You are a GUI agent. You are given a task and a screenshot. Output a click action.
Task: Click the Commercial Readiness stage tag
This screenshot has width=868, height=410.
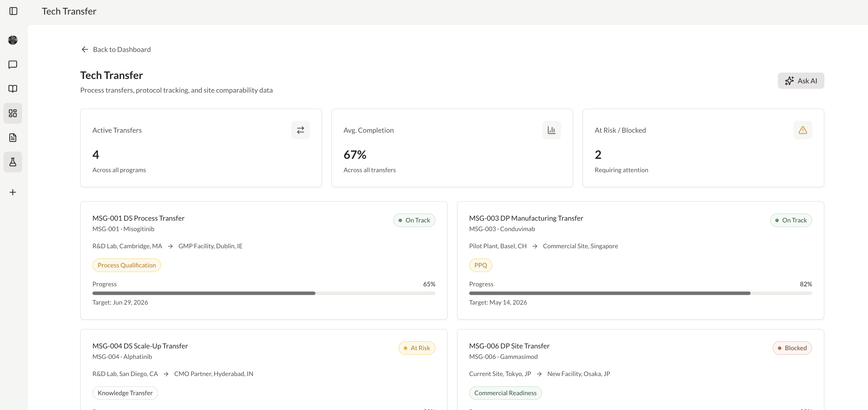(x=505, y=393)
